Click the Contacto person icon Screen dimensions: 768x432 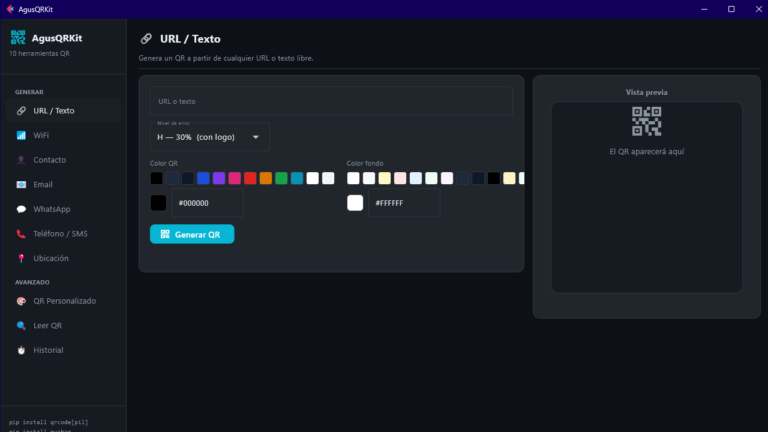point(21,160)
